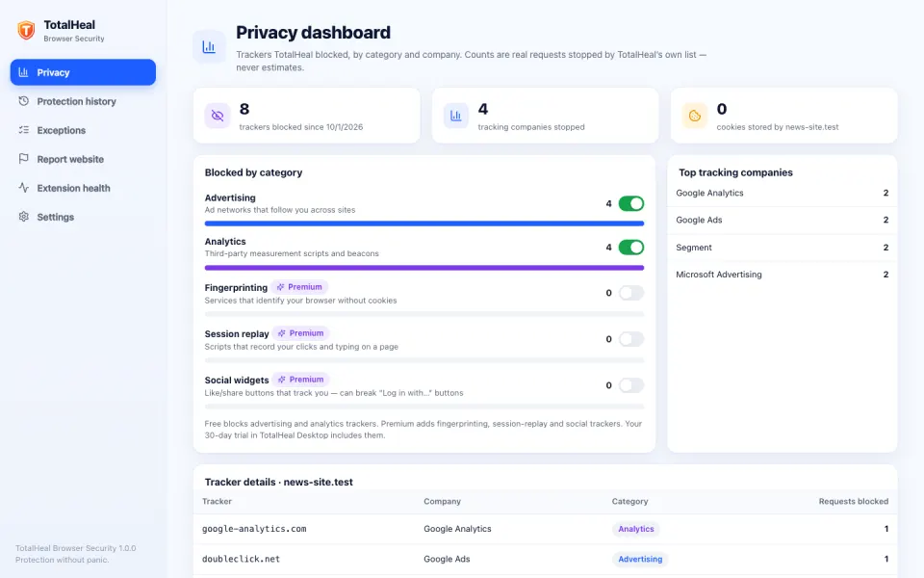This screenshot has height=578, width=924.
Task: Click the Settings gear icon
Action: point(23,217)
